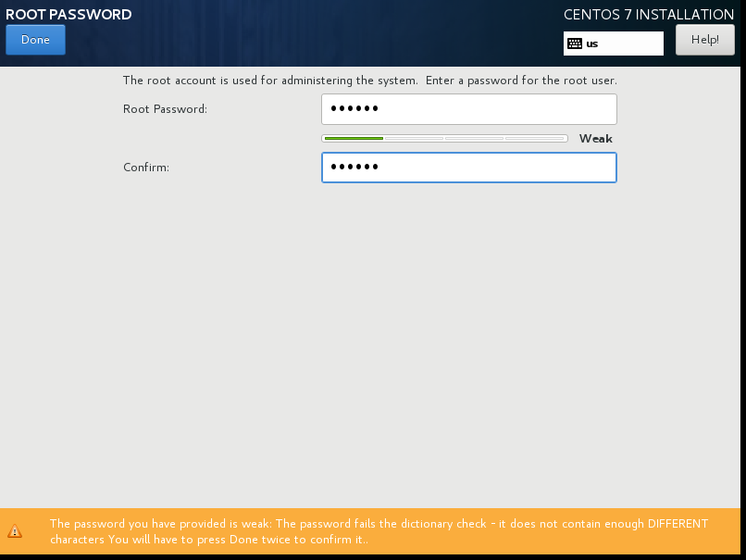Click the root account description text
This screenshot has height=560, width=746.
click(369, 81)
